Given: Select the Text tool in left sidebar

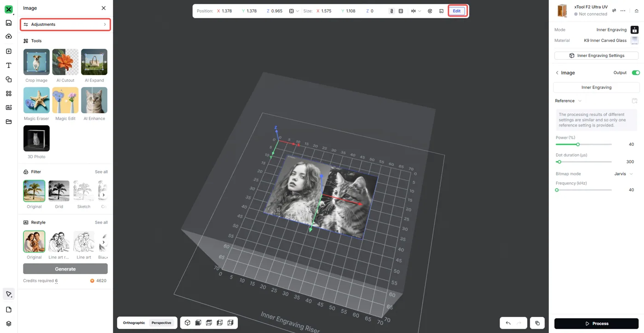Looking at the screenshot, I should coord(8,65).
